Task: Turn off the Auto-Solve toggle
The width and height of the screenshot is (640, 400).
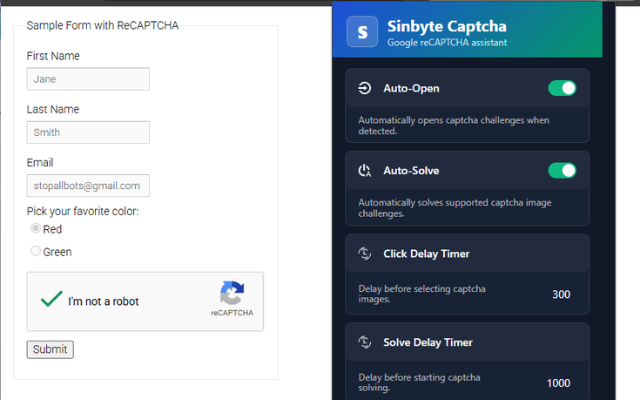Action: 562,171
